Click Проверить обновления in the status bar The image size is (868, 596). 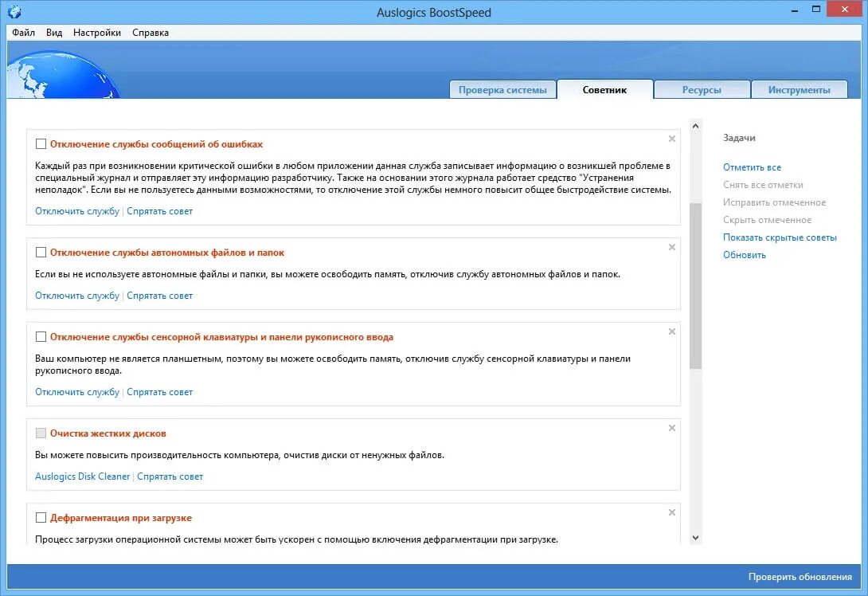[x=800, y=577]
